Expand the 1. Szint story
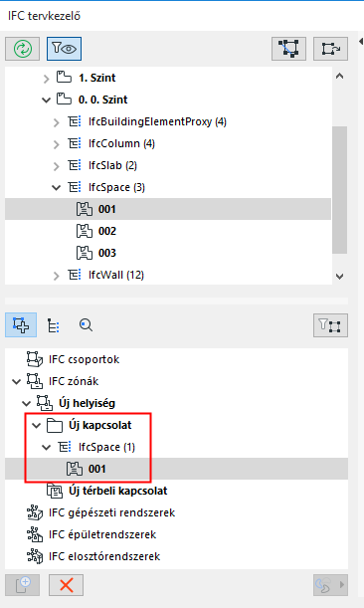The width and height of the screenshot is (364, 608). pos(46,79)
